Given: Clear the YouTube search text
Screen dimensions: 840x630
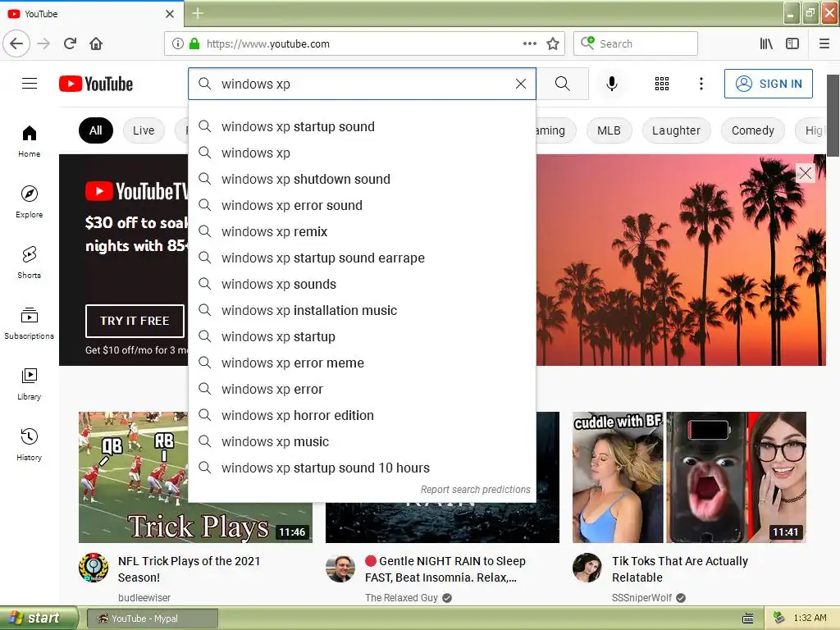Looking at the screenshot, I should 521,84.
